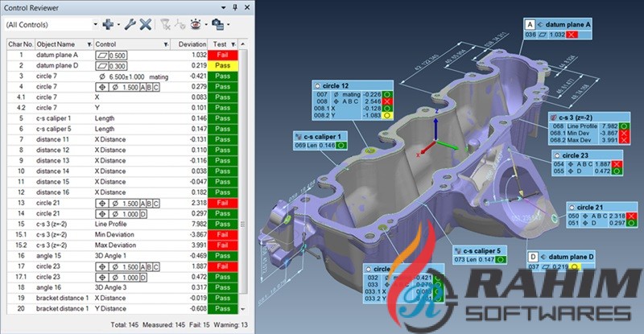
Task: Select the angle 15 row
Action: click(x=122, y=256)
